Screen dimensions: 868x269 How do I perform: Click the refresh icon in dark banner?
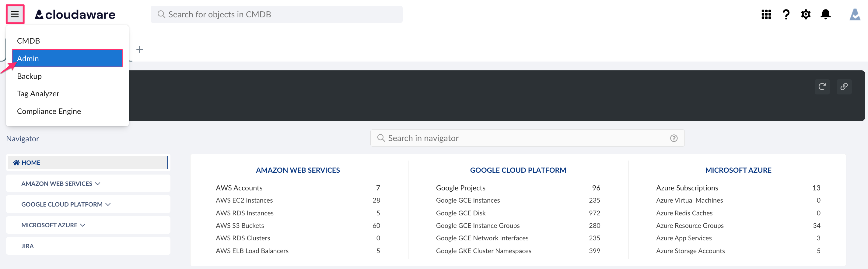[x=822, y=87]
